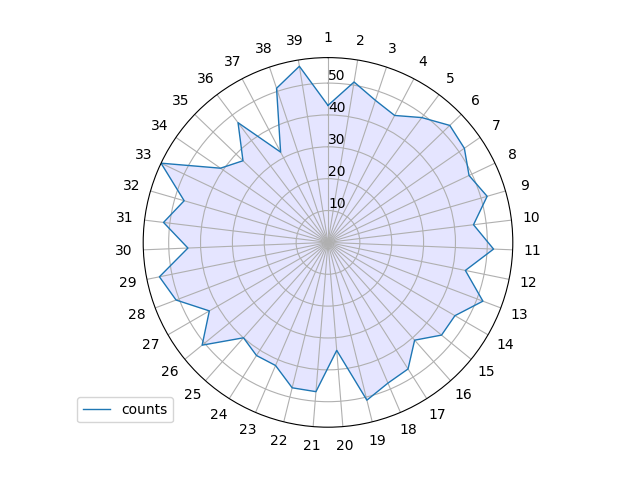Select angular axis label 36

pyautogui.click(x=205, y=78)
